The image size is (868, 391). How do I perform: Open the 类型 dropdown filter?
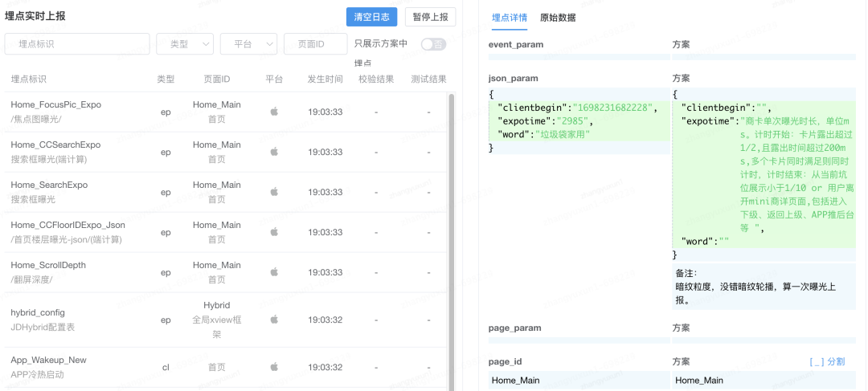click(x=185, y=43)
